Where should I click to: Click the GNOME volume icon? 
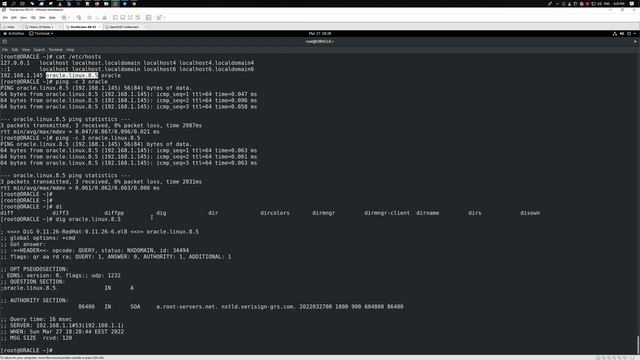[622, 33]
